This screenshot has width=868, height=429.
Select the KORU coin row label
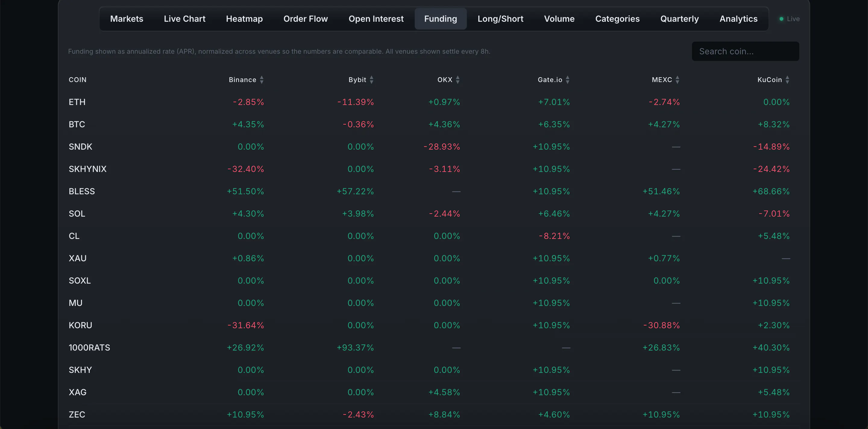tap(80, 325)
